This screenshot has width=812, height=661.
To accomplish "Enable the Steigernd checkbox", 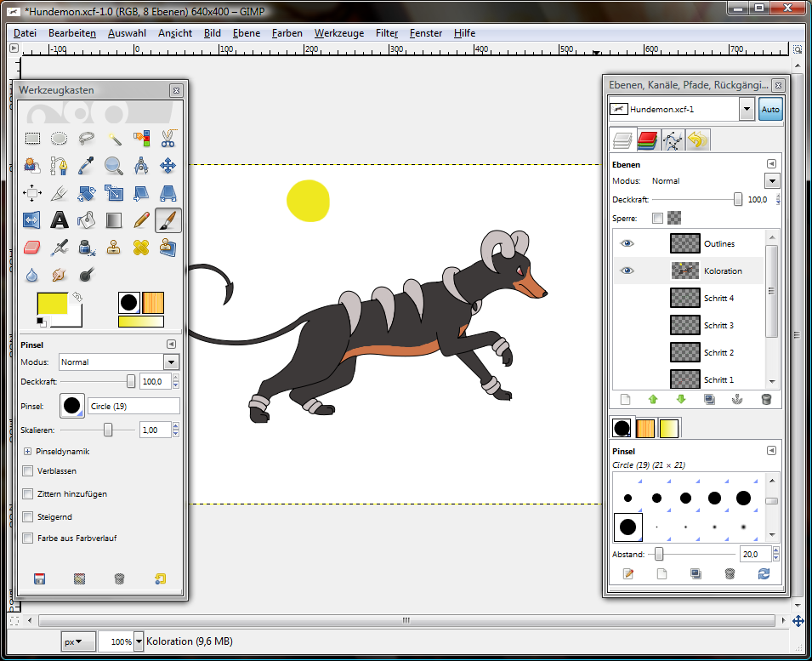I will pyautogui.click(x=28, y=517).
